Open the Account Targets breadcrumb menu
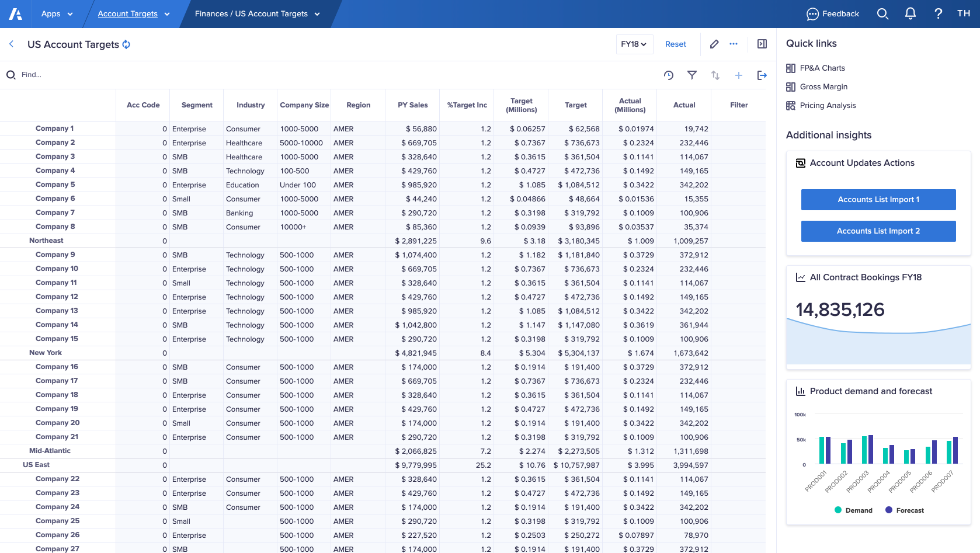 click(133, 13)
